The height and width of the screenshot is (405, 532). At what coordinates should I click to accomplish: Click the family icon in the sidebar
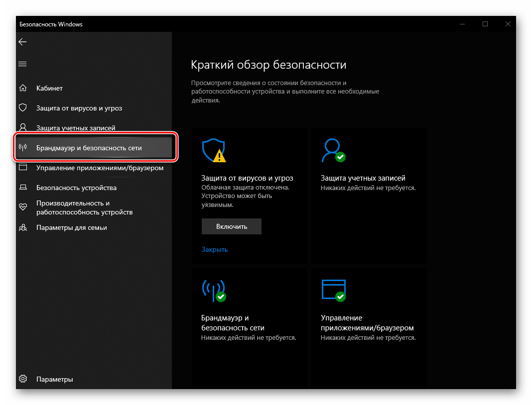pyautogui.click(x=23, y=227)
